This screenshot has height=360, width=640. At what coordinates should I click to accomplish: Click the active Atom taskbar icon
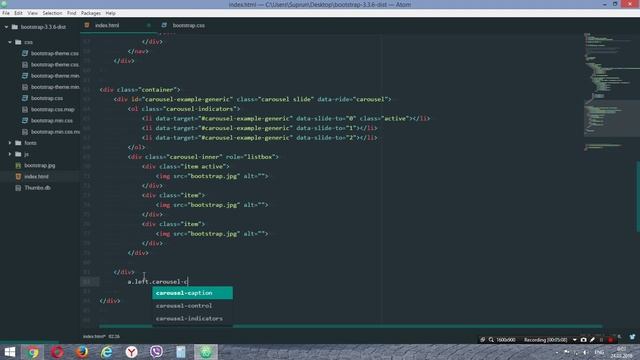tap(205, 352)
